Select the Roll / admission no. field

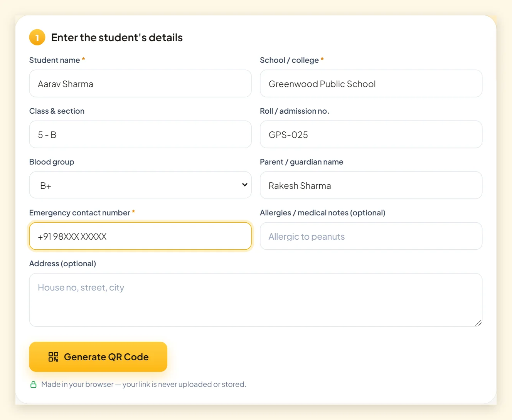click(x=371, y=134)
